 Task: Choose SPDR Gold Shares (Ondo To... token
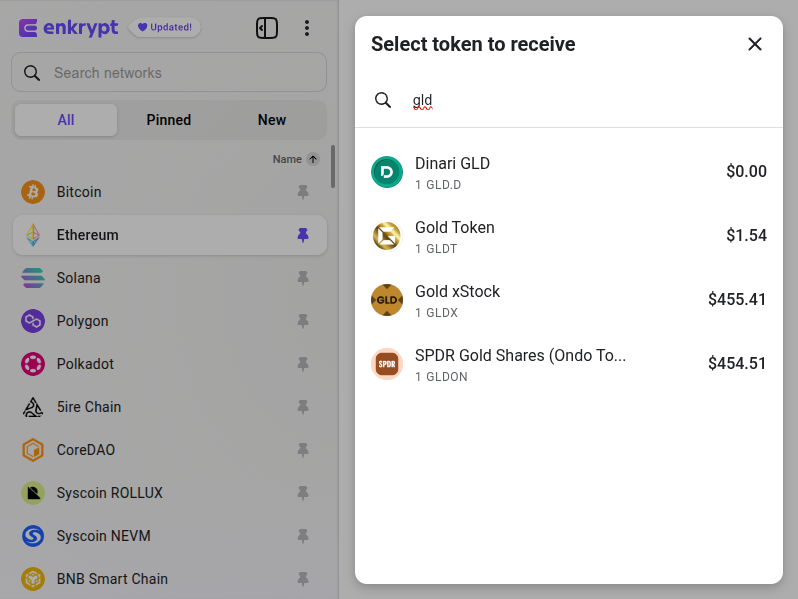[520, 355]
